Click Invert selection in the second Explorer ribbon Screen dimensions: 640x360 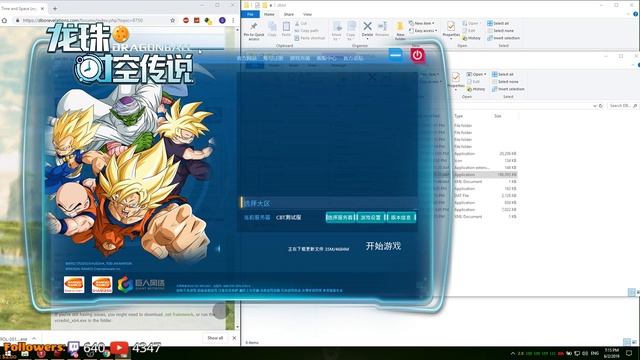[x=508, y=89]
